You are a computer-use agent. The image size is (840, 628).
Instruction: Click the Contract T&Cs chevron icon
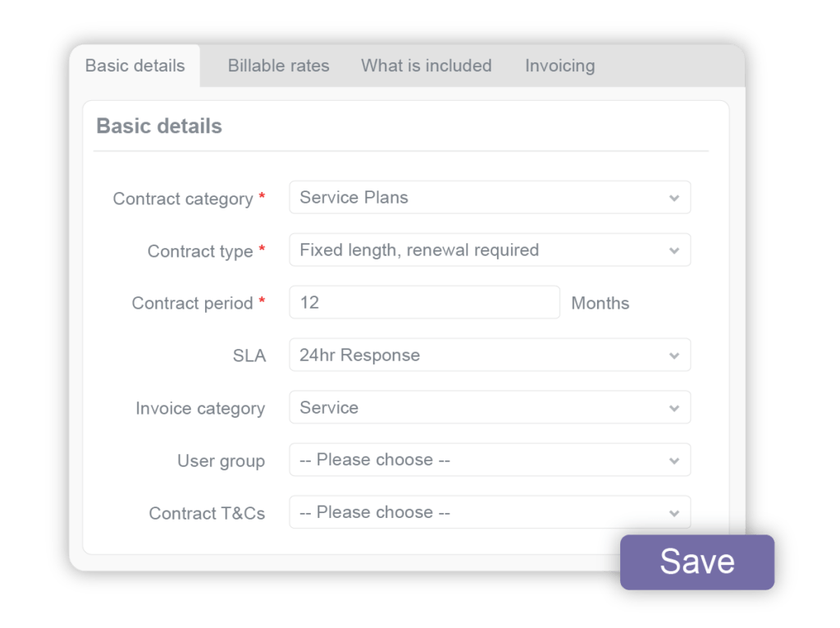pos(674,512)
